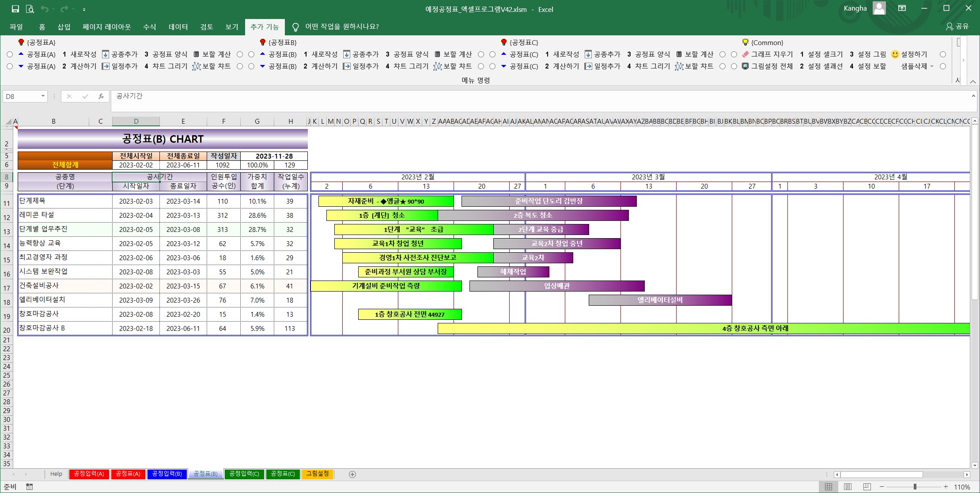Image resolution: width=980 pixels, height=493 pixels.
Task: Click the 그래프 지우기 eraser icon
Action: 745,54
